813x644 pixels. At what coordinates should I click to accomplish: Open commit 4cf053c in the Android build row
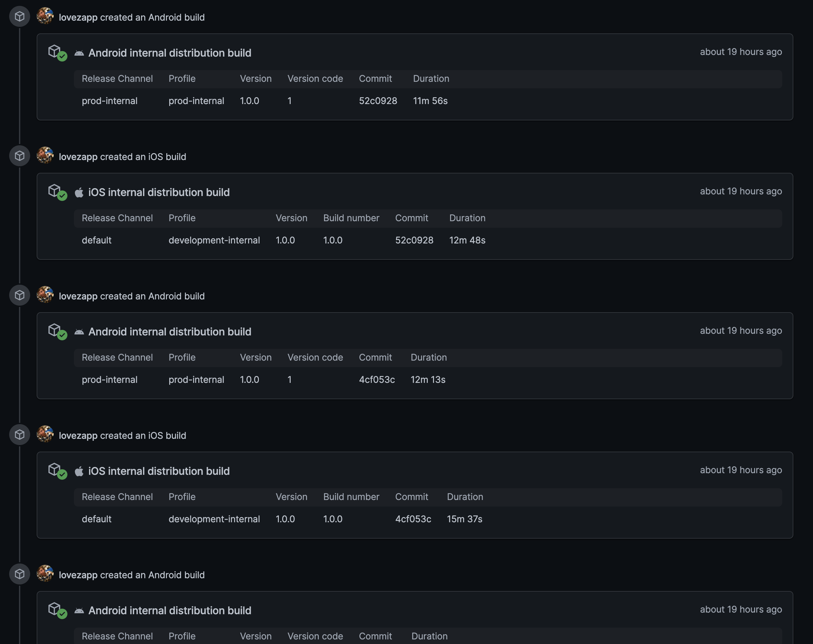pyautogui.click(x=377, y=379)
